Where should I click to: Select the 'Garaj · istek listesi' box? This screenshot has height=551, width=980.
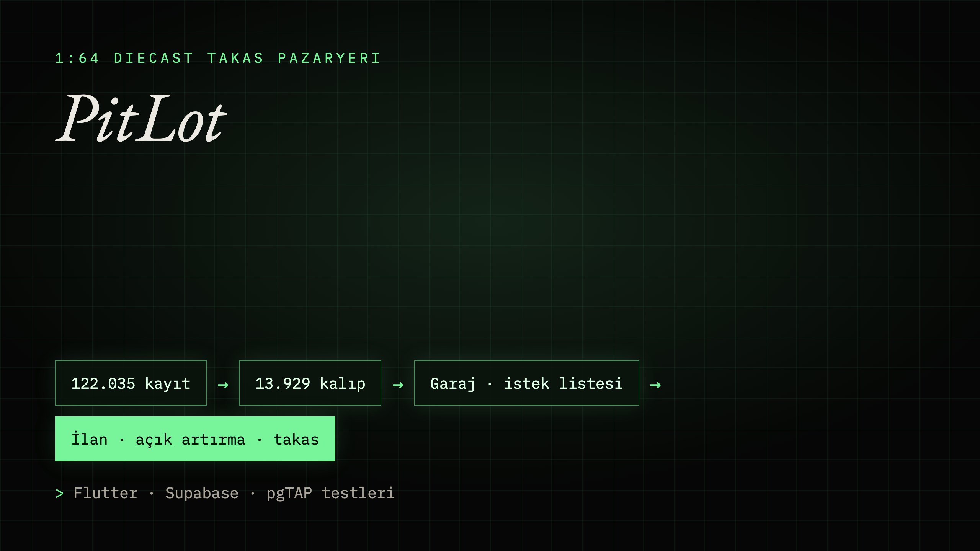click(527, 383)
